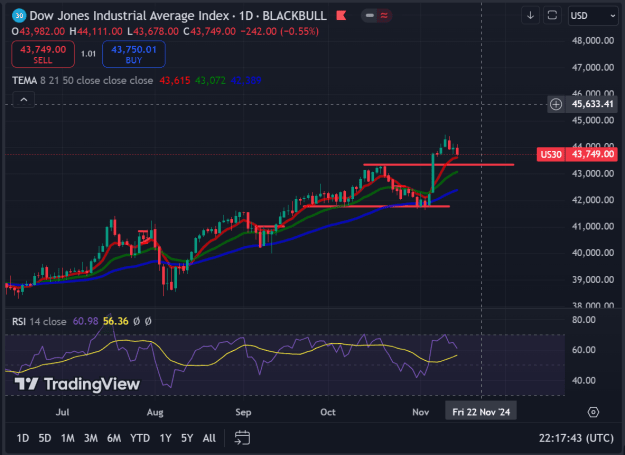
Task: Select the 1D time range
Action: click(x=23, y=438)
